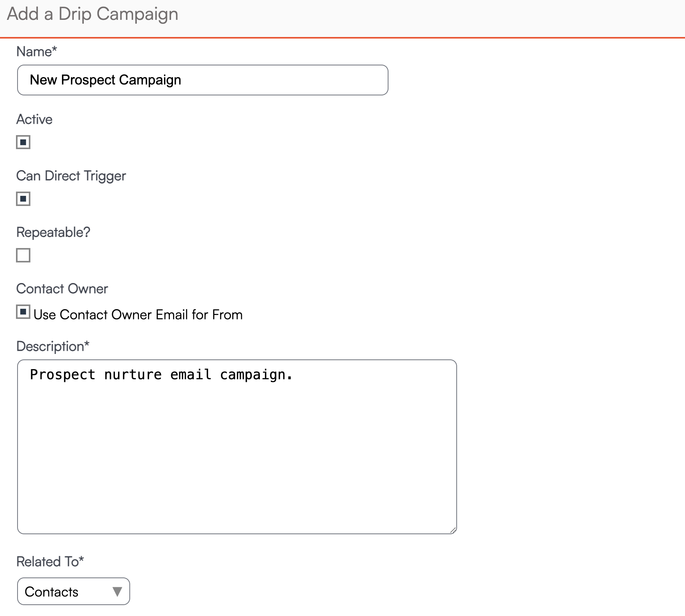Click the Description* field label
685x616 pixels.
pyautogui.click(x=53, y=347)
